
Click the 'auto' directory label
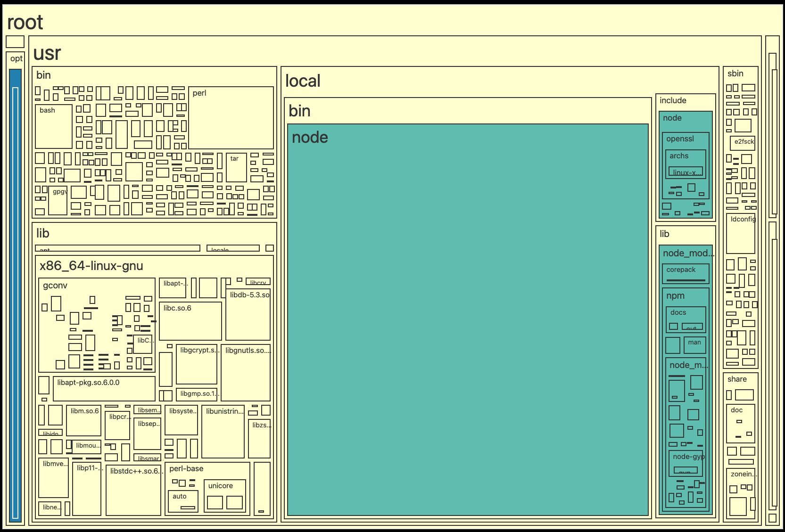pos(179,496)
